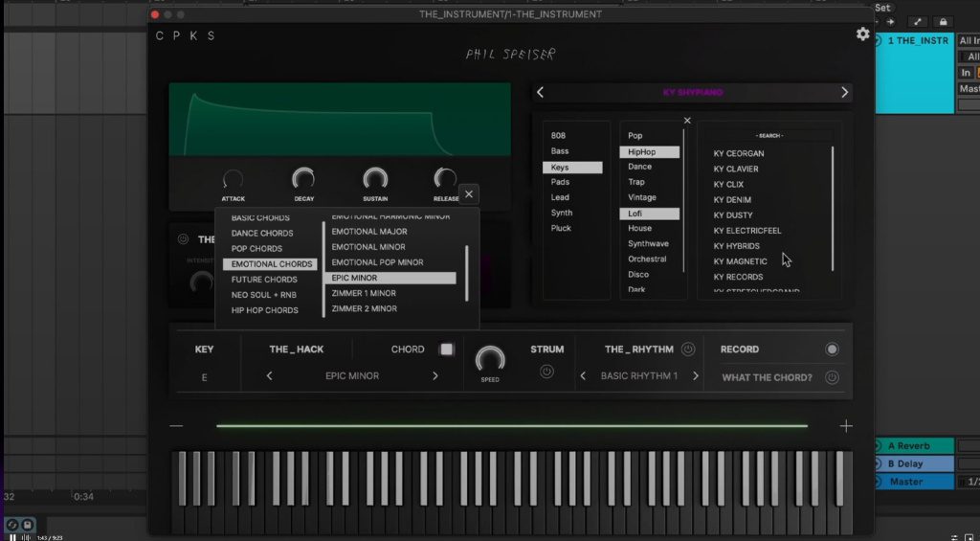
Task: Click the strum SPEED knob
Action: (490, 359)
